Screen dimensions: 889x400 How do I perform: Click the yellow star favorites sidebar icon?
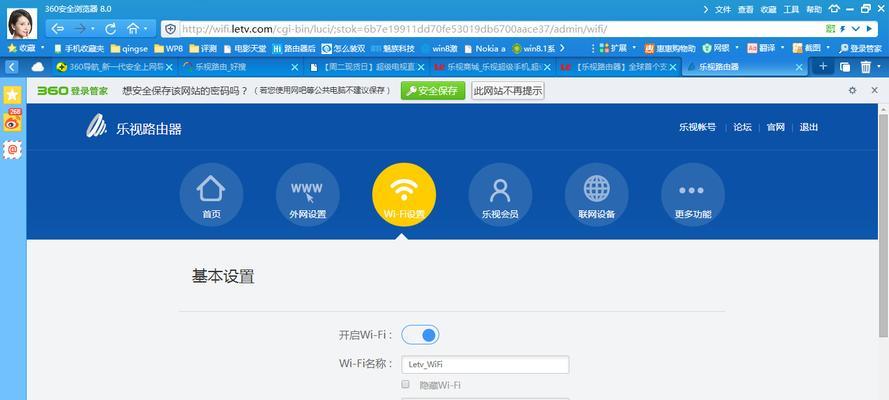pos(12,95)
